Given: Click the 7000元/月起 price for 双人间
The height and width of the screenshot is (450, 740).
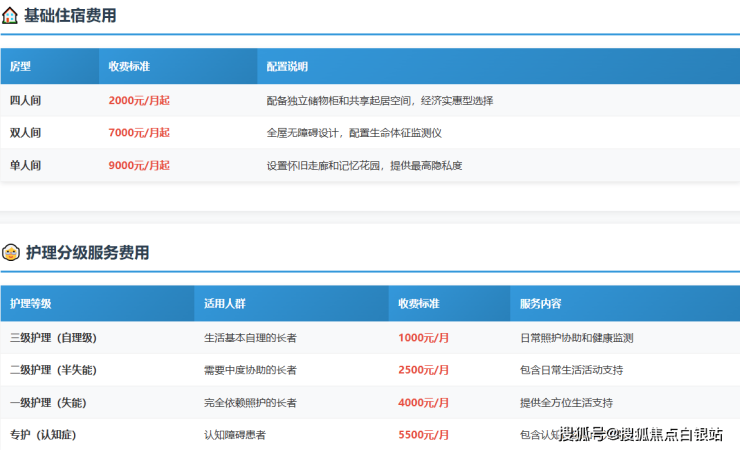Looking at the screenshot, I should pyautogui.click(x=139, y=133).
